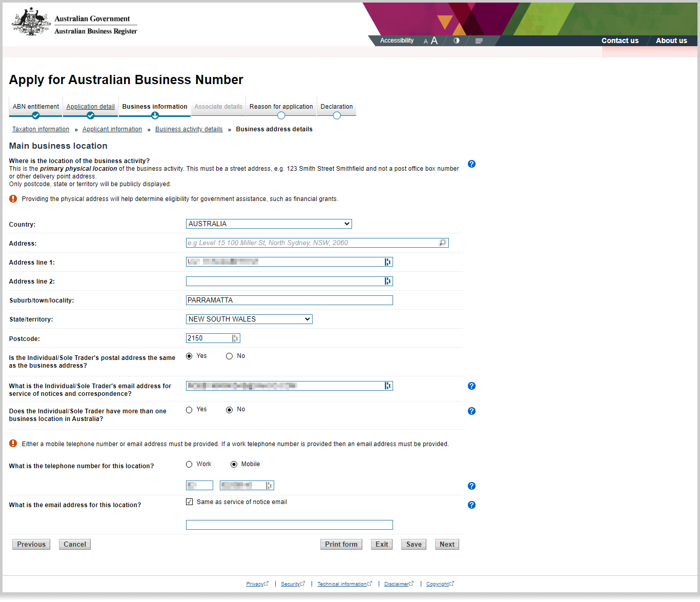
Task: Select No for postal address same
Action: point(230,356)
